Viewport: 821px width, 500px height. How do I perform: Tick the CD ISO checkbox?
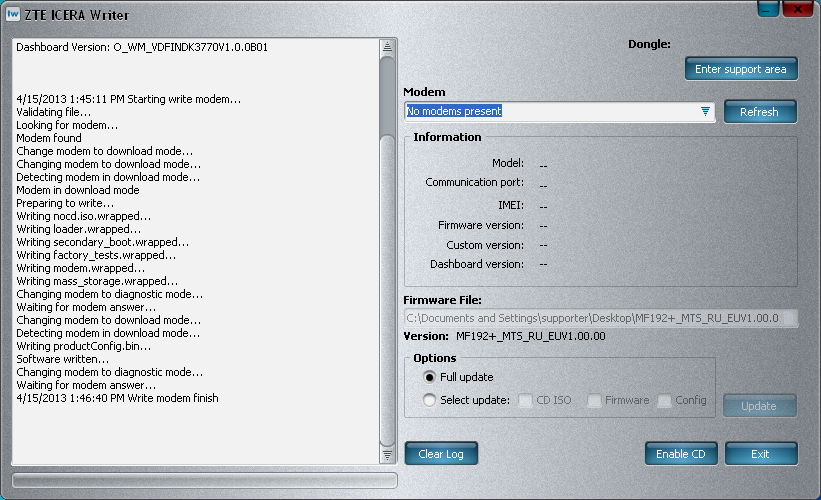[x=525, y=401]
